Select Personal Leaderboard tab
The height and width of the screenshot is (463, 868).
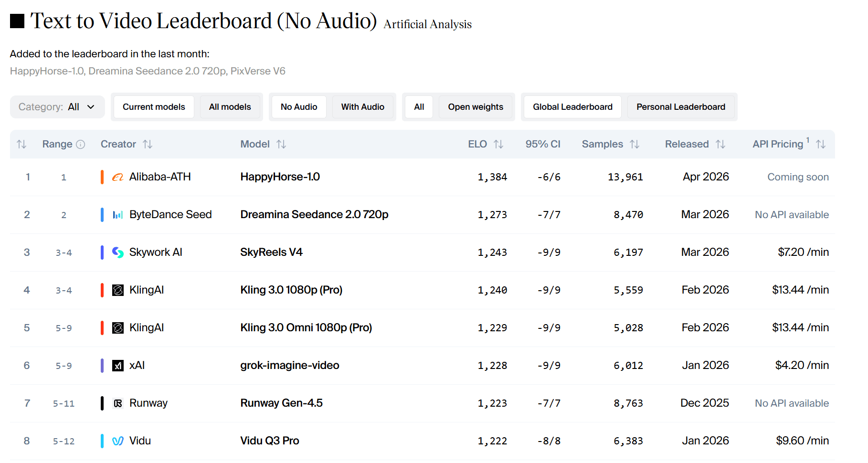click(680, 107)
